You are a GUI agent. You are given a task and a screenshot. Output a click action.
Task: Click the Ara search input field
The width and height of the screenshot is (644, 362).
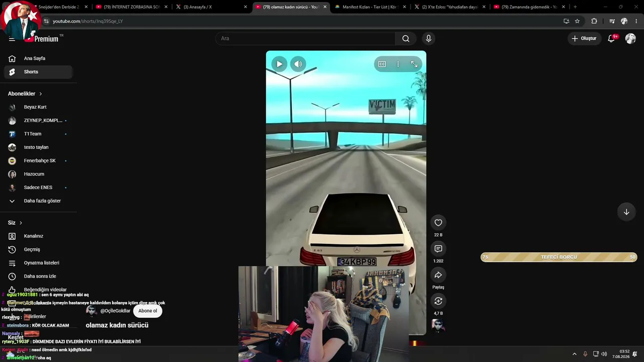tap(305, 39)
